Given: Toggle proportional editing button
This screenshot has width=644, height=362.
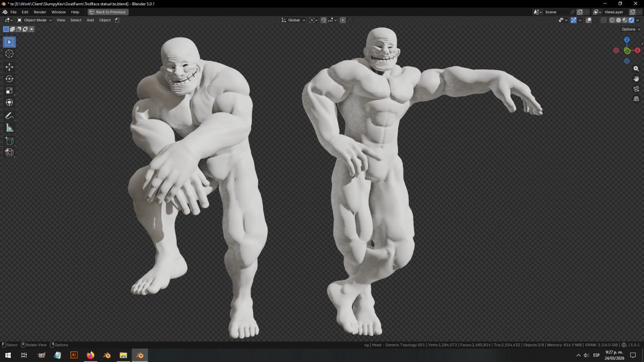Looking at the screenshot, I should pyautogui.click(x=342, y=20).
